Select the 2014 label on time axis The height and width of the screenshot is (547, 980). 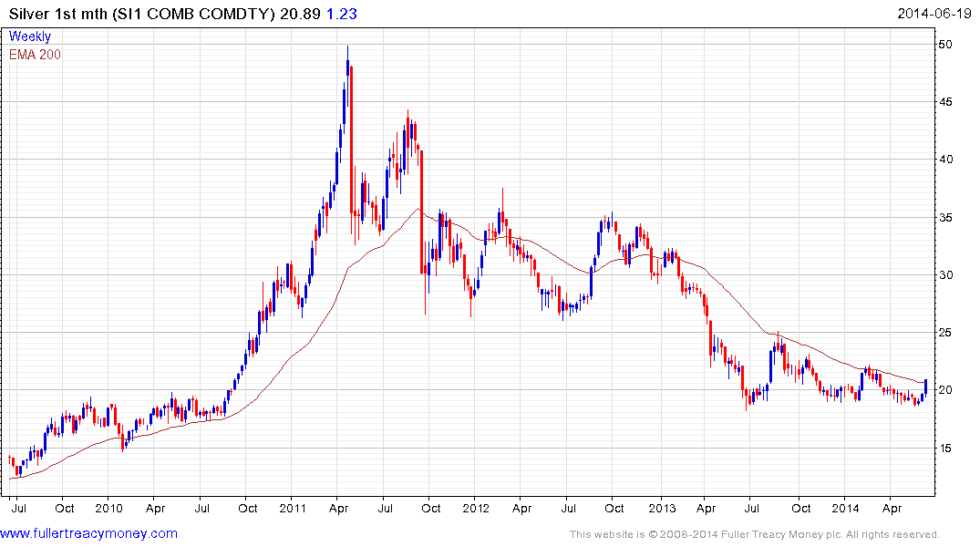[845, 508]
